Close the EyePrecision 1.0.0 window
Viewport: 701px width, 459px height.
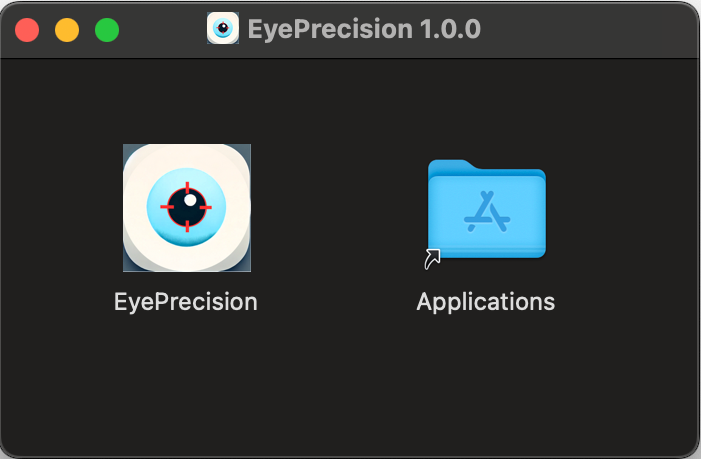coord(27,30)
